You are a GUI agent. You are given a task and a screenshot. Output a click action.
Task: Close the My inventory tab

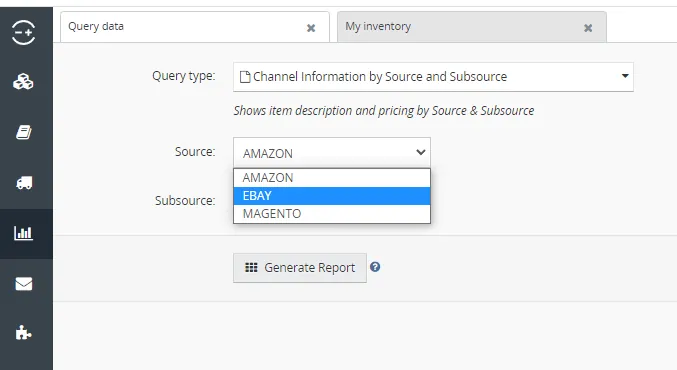pos(588,28)
